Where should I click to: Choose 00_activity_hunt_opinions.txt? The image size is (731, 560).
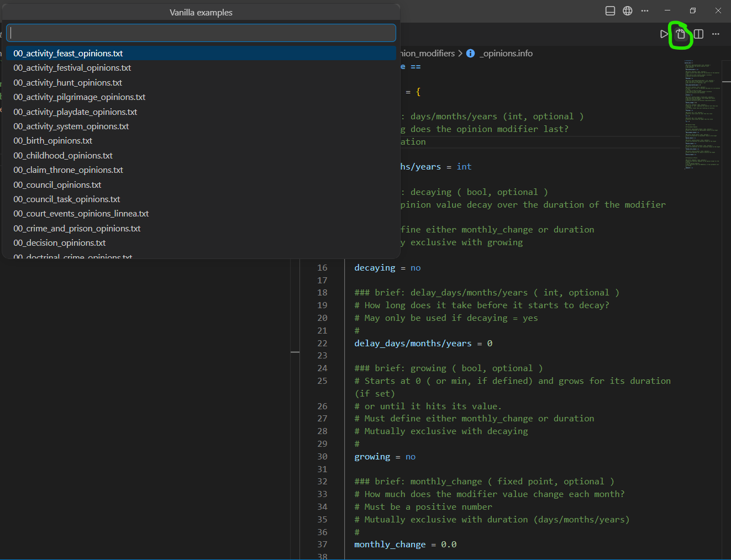(201, 83)
